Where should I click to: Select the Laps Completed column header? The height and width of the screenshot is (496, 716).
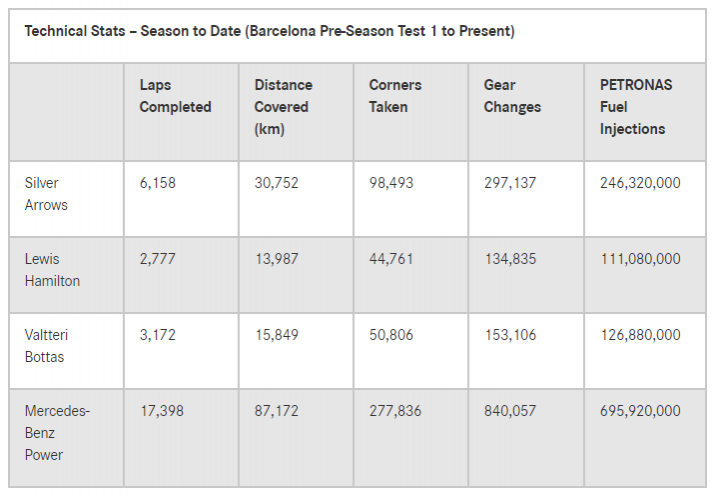tap(175, 96)
